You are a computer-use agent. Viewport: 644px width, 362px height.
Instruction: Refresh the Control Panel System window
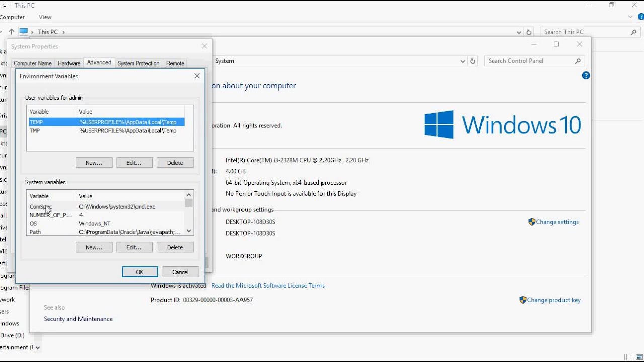click(473, 61)
